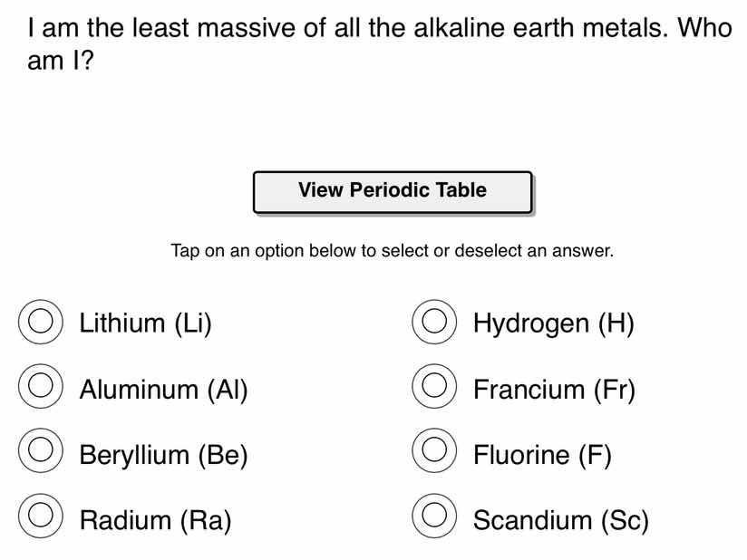Click the Francium (Fr) option label
Screen dimensions: 747x560
tap(554, 389)
